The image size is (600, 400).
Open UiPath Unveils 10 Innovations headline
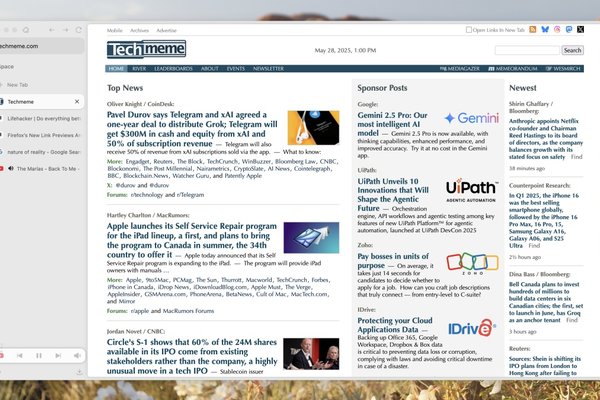tap(393, 194)
